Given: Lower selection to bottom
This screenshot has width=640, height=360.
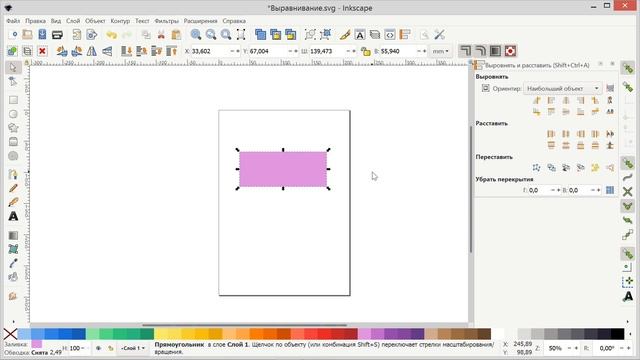Looking at the screenshot, I should click(127, 51).
